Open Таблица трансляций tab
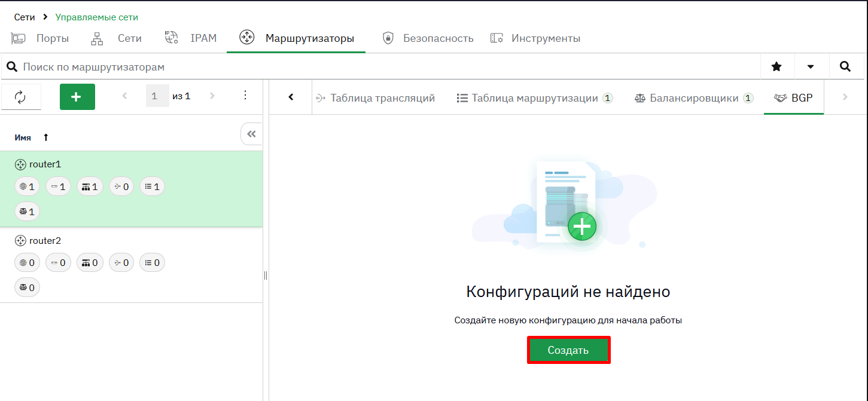The width and height of the screenshot is (868, 401). click(x=375, y=98)
